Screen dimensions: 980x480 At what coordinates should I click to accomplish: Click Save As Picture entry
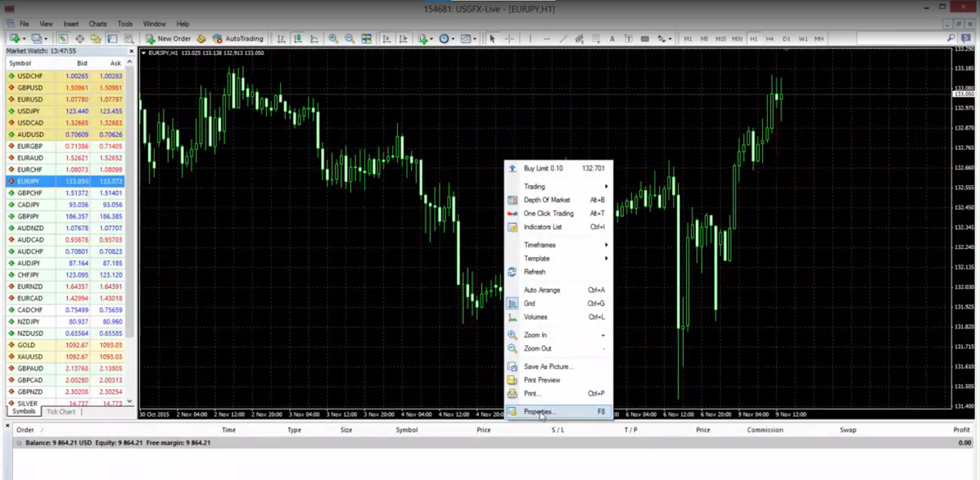(558, 367)
